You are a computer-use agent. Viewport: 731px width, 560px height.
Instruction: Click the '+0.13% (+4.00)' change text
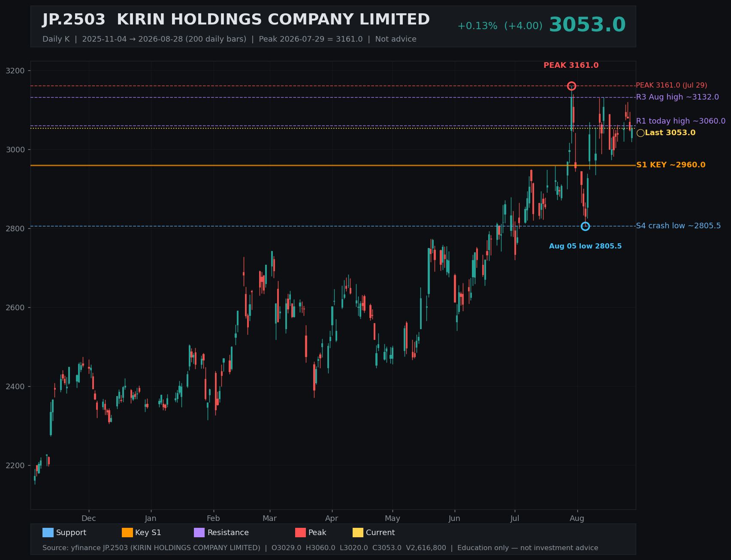500,26
